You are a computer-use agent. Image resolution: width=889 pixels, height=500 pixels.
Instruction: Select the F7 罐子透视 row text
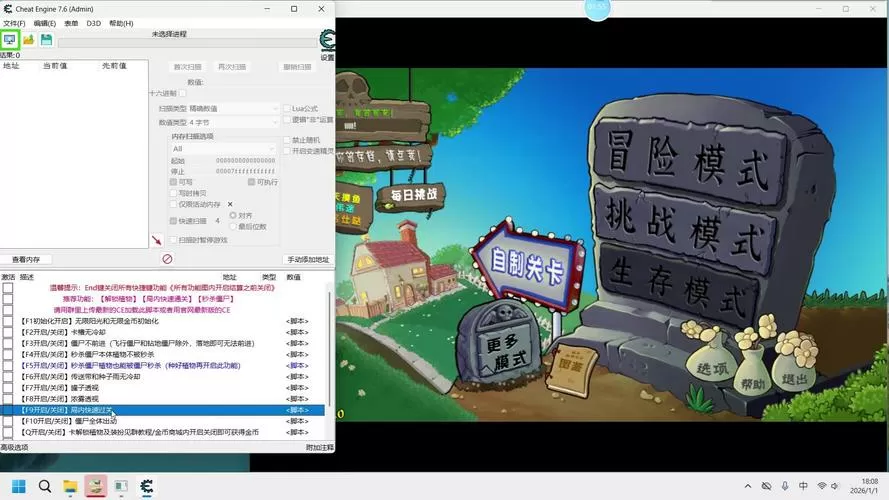(60, 388)
